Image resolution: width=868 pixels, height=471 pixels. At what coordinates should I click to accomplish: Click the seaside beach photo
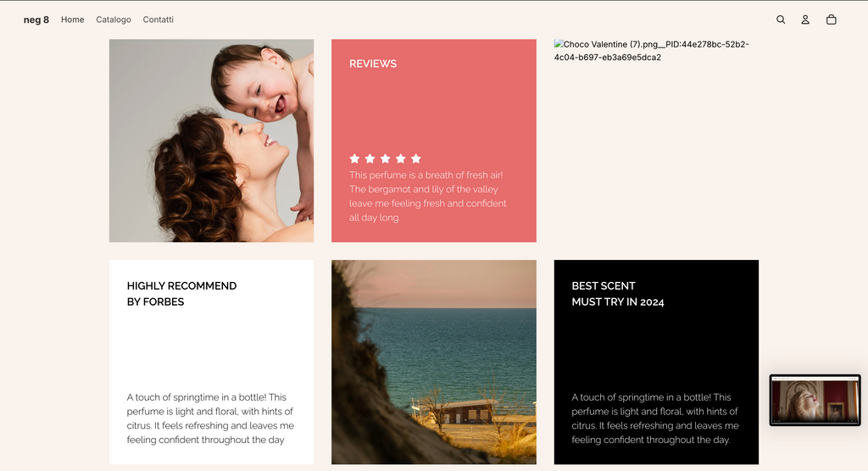[433, 362]
